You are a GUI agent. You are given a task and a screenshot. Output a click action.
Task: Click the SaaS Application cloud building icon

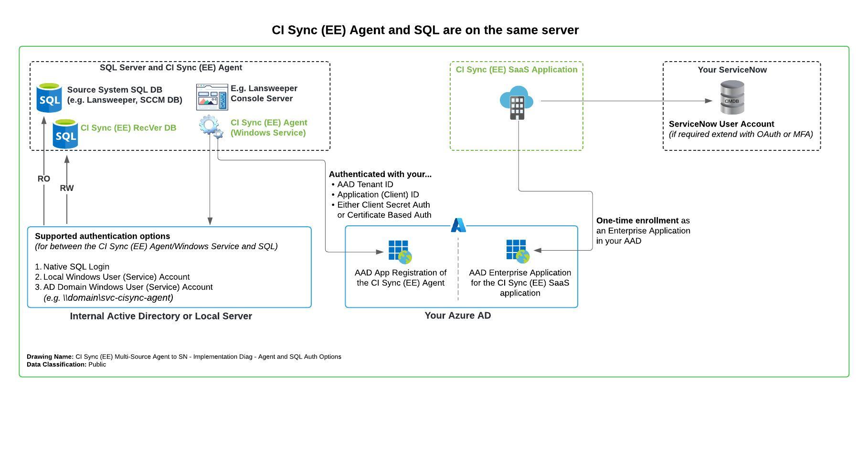coord(517,103)
